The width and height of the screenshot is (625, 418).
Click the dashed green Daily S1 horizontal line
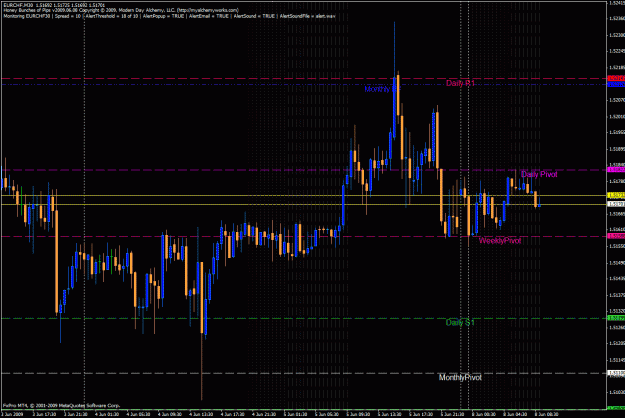(x=303, y=318)
